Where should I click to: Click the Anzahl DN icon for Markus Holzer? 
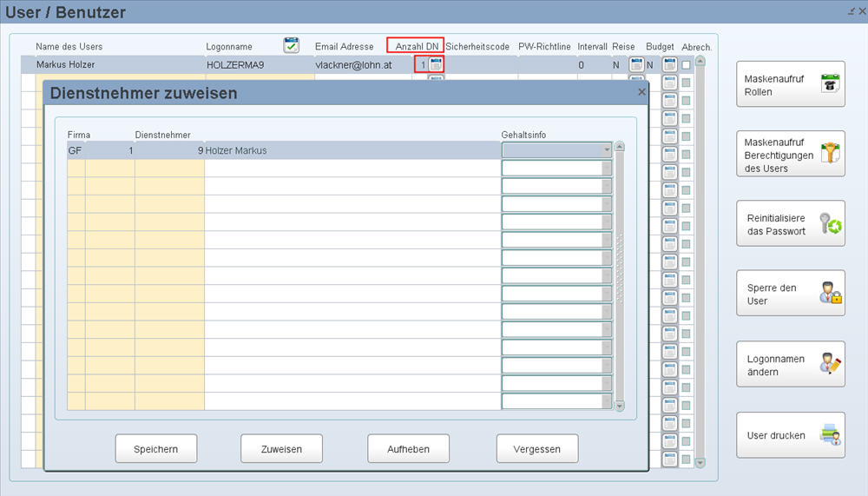coord(436,64)
